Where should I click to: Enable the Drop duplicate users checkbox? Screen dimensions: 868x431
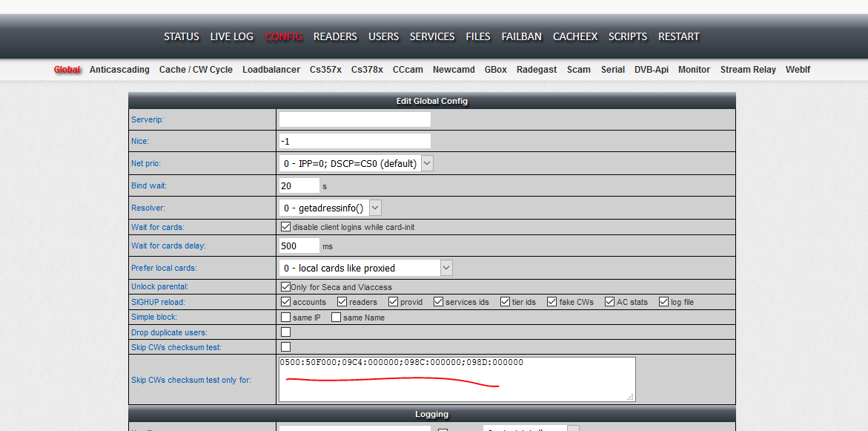[285, 332]
